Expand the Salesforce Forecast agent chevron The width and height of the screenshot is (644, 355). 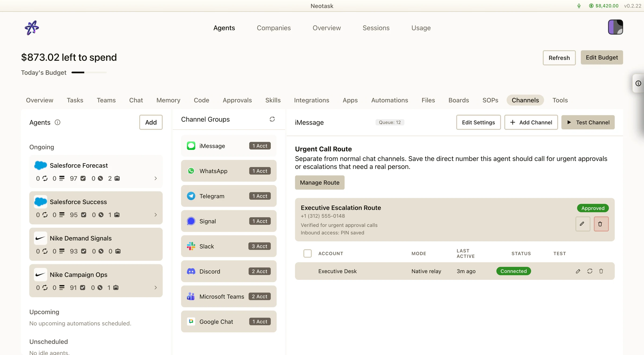pos(156,179)
